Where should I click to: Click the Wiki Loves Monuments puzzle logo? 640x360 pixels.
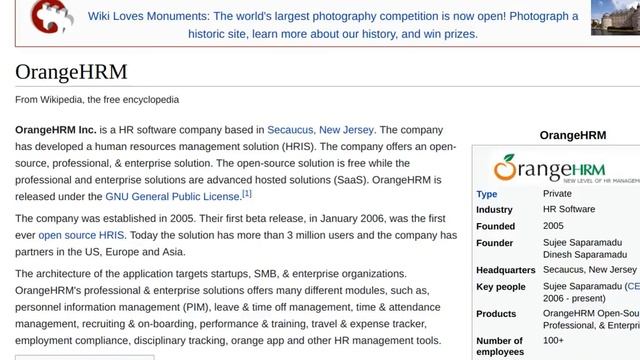(52, 16)
